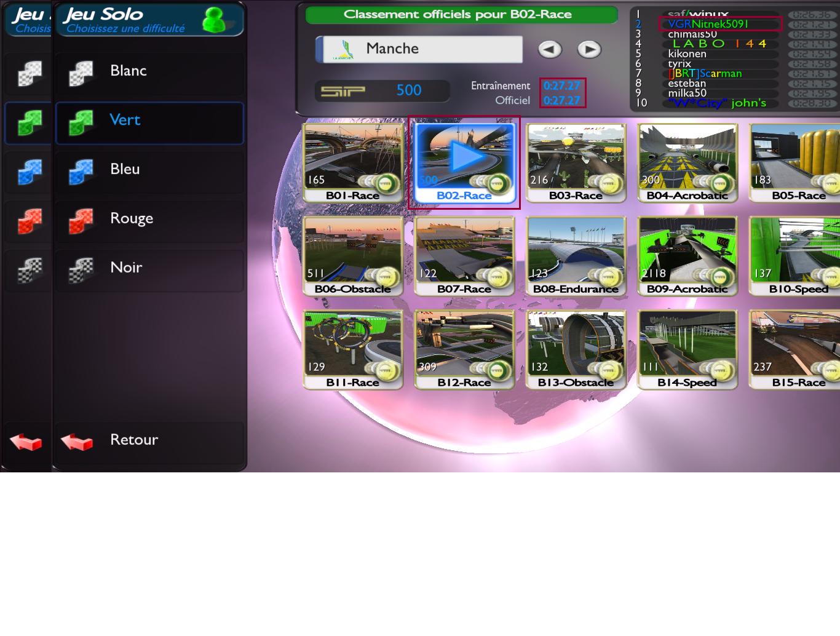Click the green Vert flag icon
The width and height of the screenshot is (840, 636).
pos(81,122)
